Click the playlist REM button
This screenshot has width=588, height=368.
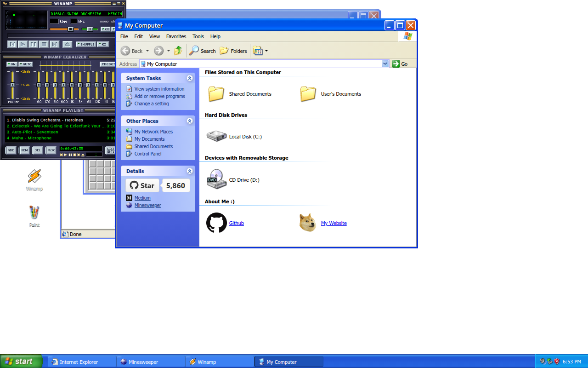(24, 150)
